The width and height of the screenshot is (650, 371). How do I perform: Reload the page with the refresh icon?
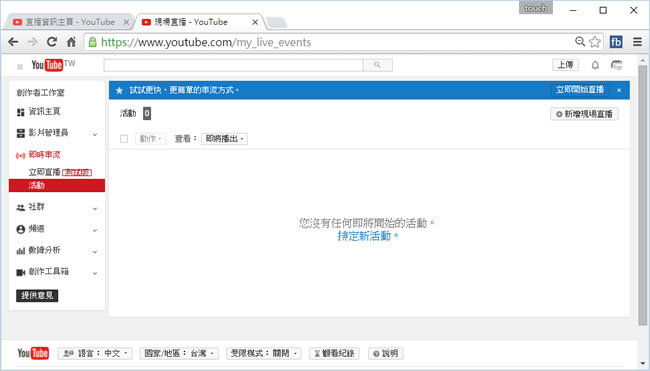coord(52,42)
